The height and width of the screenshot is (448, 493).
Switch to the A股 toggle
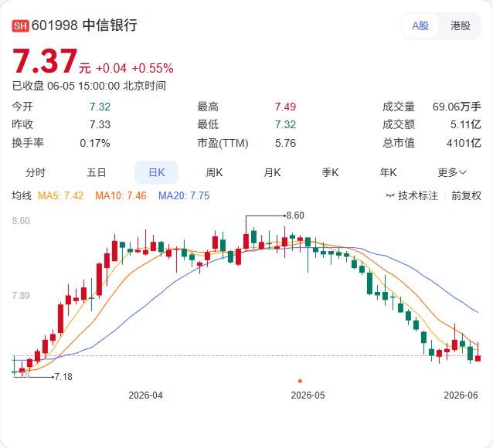420,25
